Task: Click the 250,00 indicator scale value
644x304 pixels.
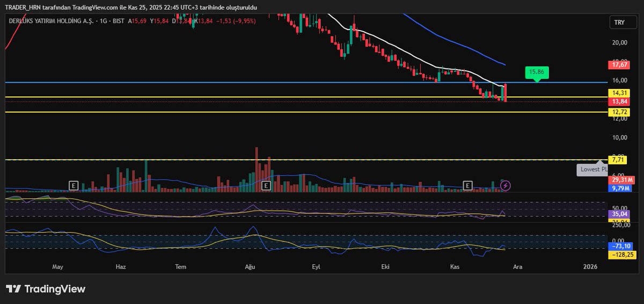Action: click(621, 225)
